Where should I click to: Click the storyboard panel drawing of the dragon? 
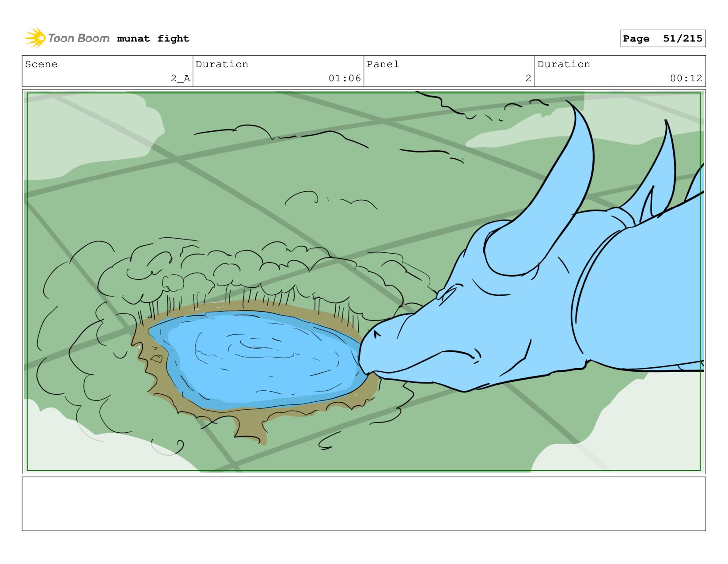coord(364,282)
